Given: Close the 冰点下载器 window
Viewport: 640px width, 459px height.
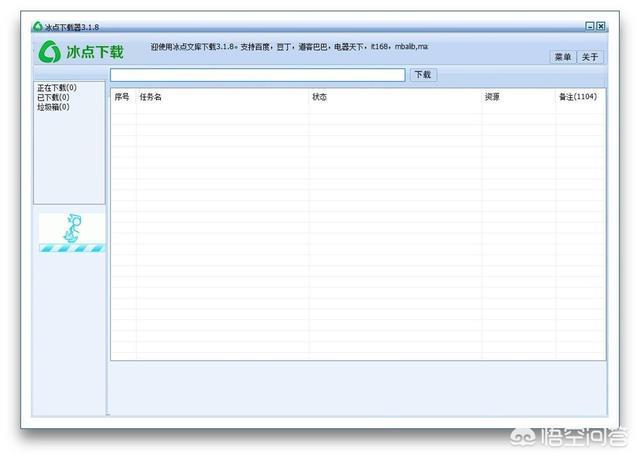Looking at the screenshot, I should click(x=601, y=26).
